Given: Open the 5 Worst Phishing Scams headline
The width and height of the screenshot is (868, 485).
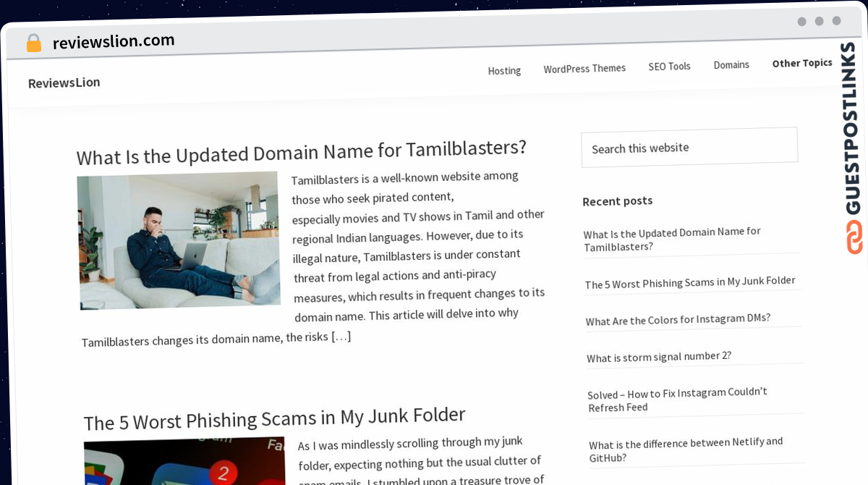Looking at the screenshot, I should coord(274,418).
